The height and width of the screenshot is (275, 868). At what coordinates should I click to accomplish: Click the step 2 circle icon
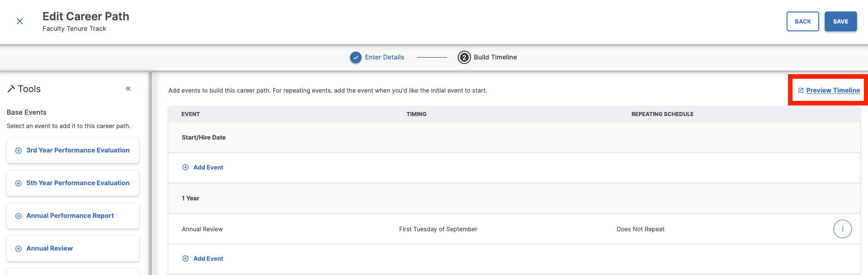pyautogui.click(x=464, y=57)
